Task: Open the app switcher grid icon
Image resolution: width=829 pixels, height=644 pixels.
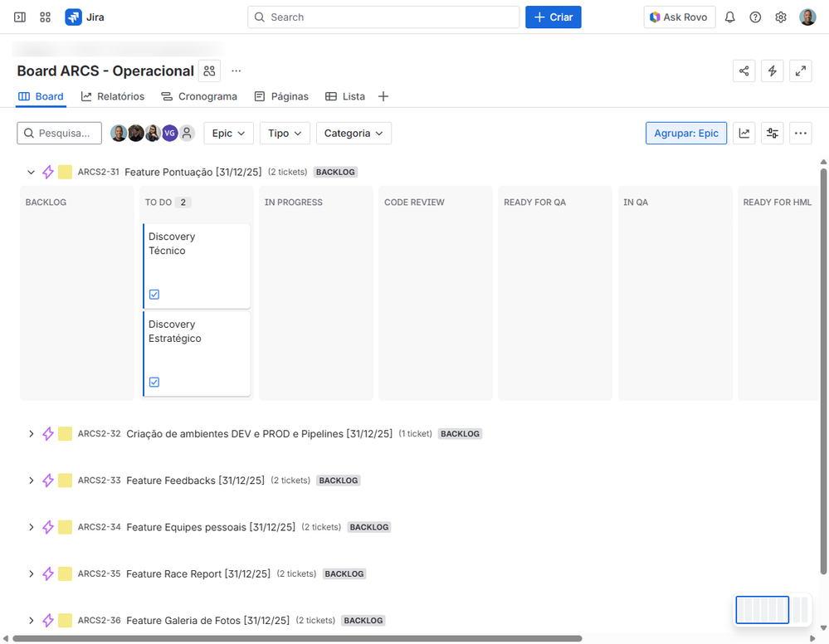Action: pyautogui.click(x=45, y=17)
